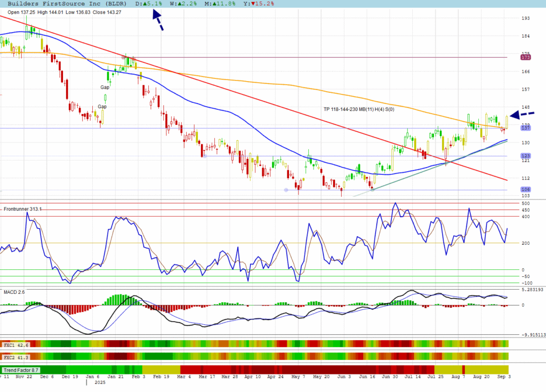Click the Open 137.25 quote value

21,12
